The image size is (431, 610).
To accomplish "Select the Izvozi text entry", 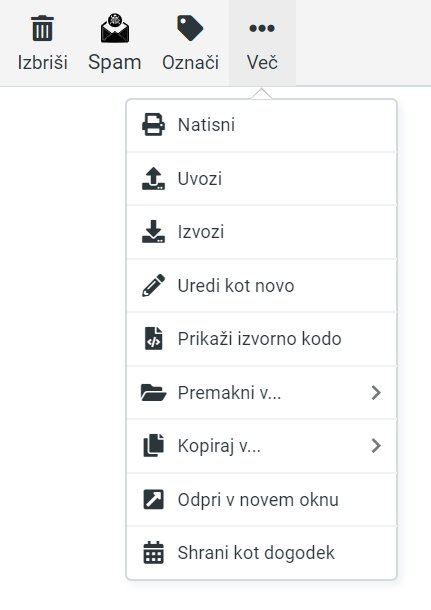I will (201, 232).
